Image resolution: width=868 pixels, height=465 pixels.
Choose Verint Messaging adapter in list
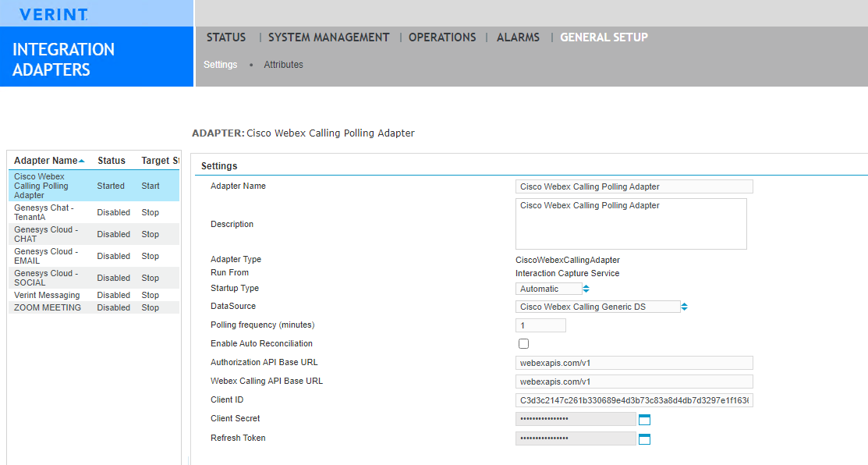click(47, 296)
